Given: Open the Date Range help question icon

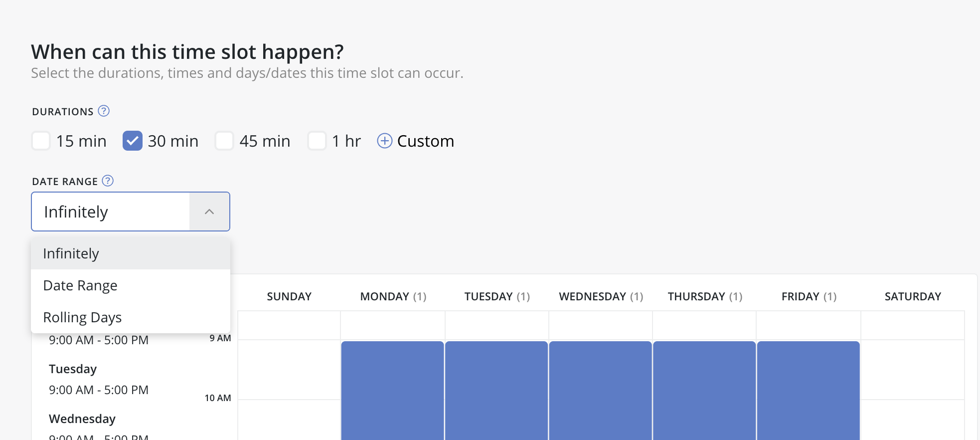Looking at the screenshot, I should [x=108, y=181].
